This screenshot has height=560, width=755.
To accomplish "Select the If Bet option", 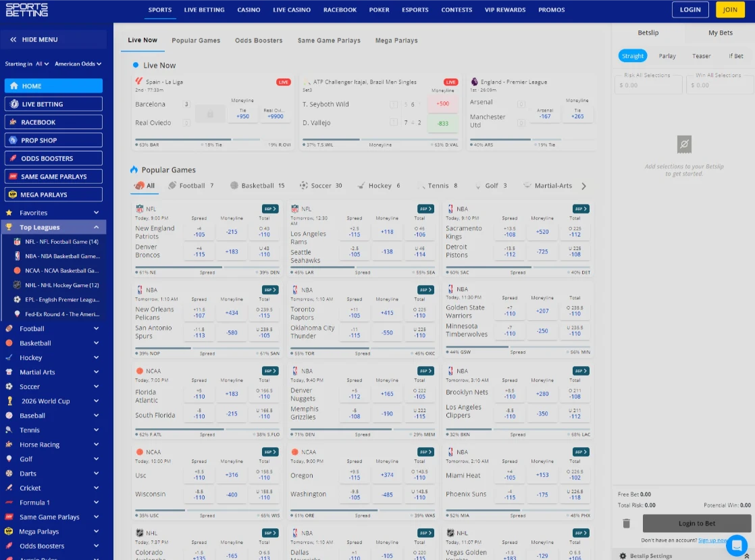I will [735, 56].
